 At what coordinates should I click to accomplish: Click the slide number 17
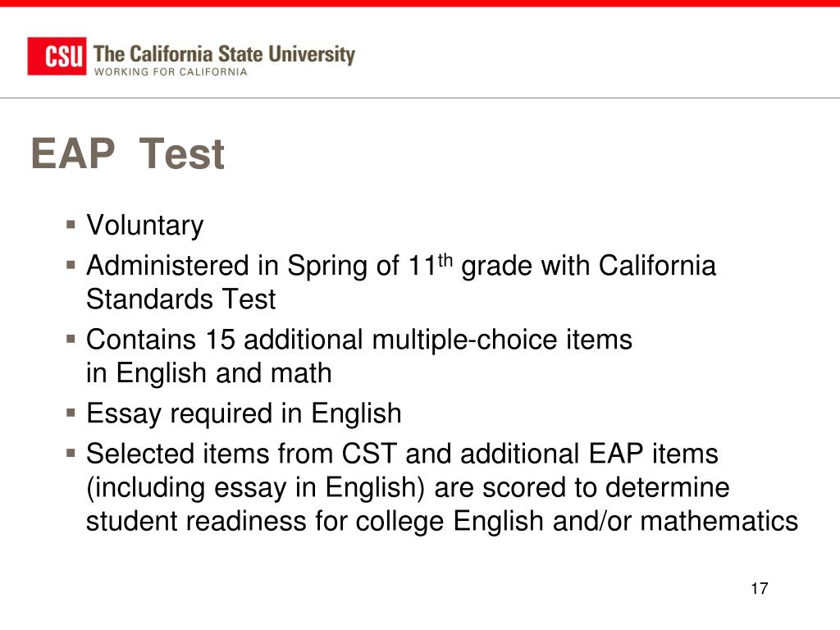(759, 589)
